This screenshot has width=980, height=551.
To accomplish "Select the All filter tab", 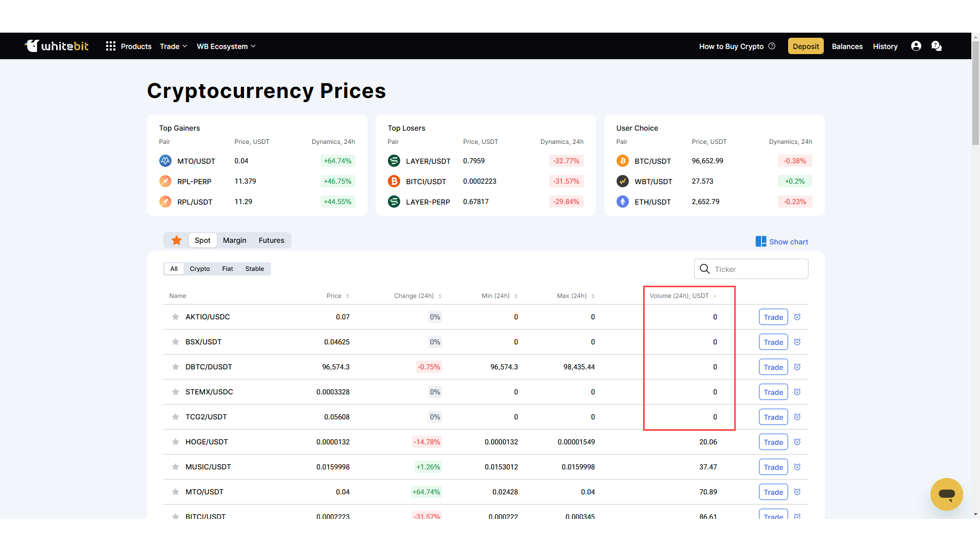I will [174, 269].
